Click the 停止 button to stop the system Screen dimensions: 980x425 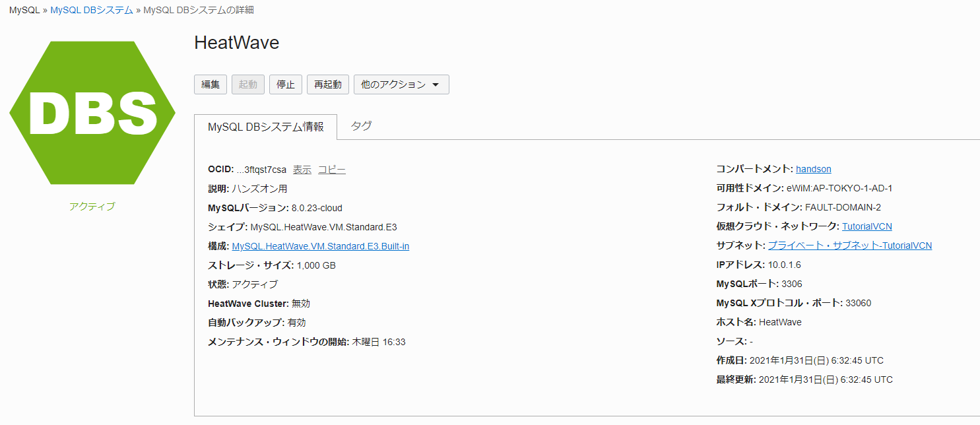coord(285,84)
